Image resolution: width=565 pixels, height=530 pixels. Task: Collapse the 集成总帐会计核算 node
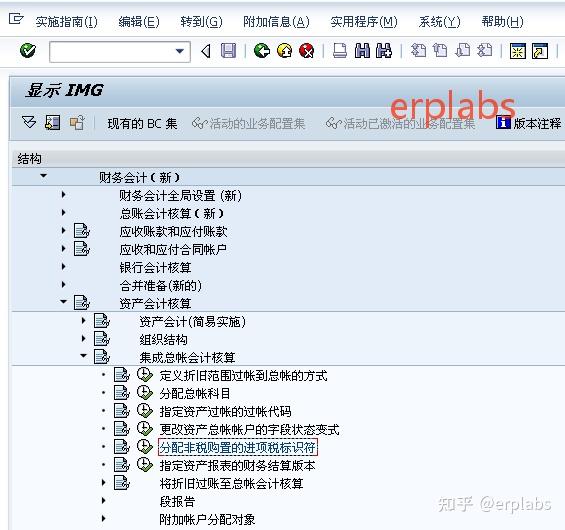(84, 356)
